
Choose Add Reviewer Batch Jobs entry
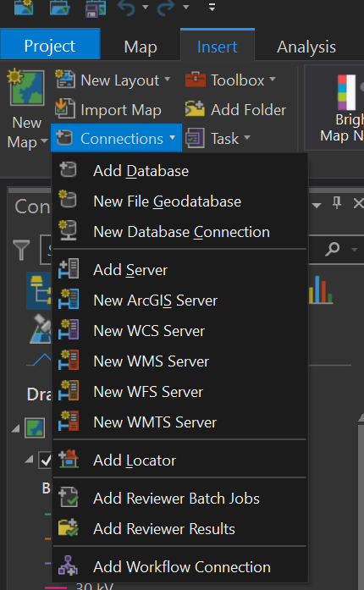click(180, 499)
